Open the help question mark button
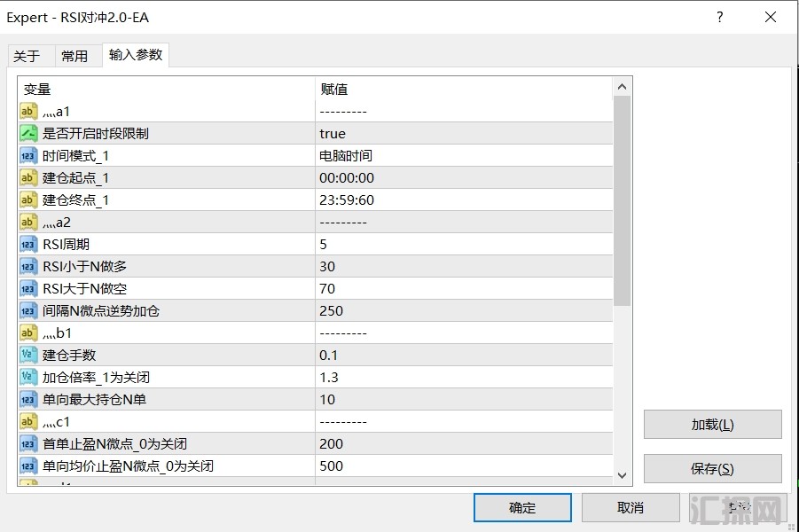 tap(719, 17)
